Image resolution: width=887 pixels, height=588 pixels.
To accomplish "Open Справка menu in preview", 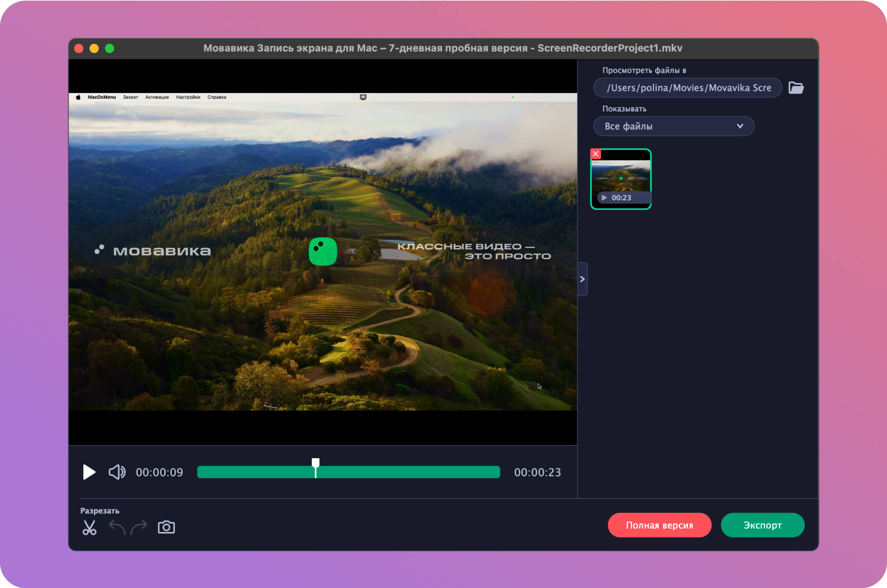I will [217, 97].
